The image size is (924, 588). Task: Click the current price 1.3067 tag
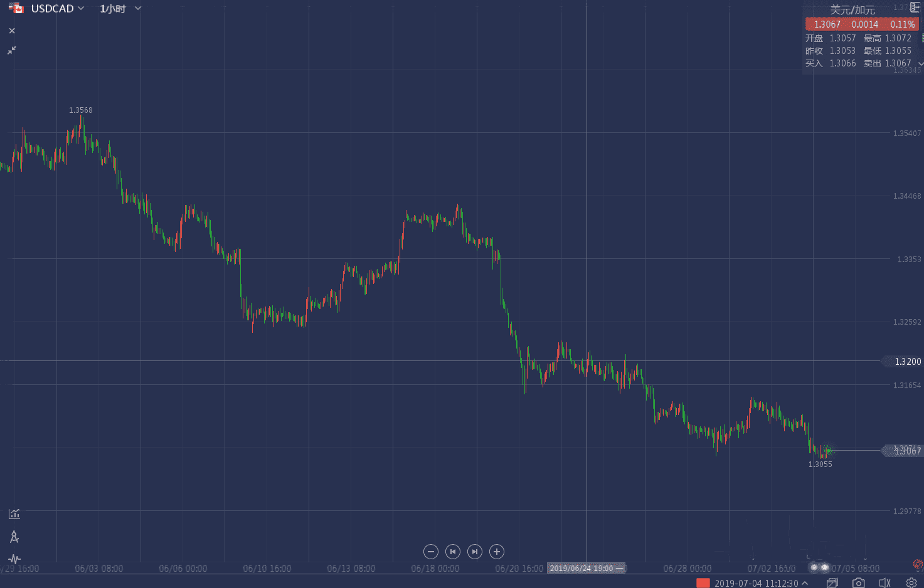903,451
